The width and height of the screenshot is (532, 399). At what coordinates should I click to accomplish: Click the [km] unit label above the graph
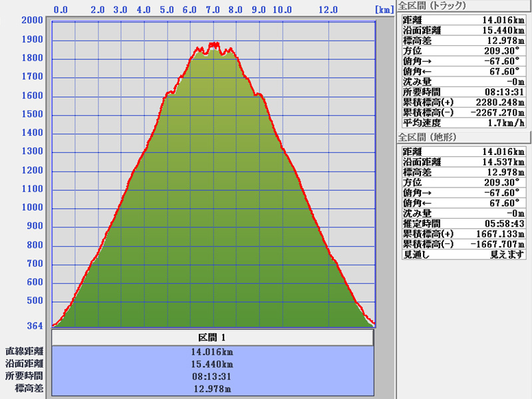[384, 10]
